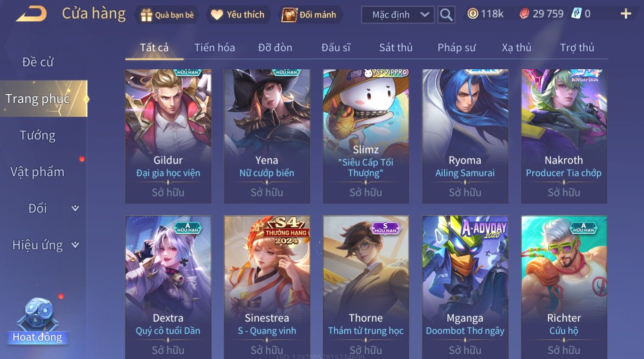The height and width of the screenshot is (359, 644).
Task: Open Quà bạn bè gift option
Action: (x=167, y=15)
